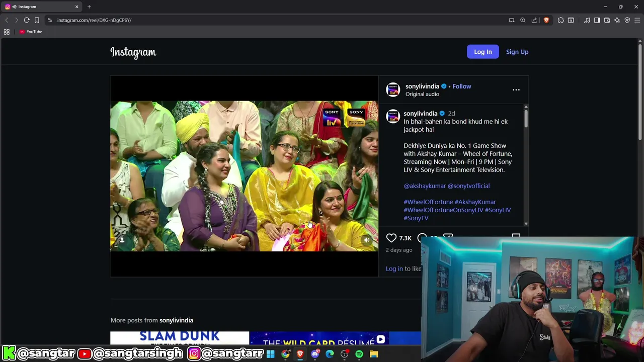The width and height of the screenshot is (644, 362).
Task: Click the reel video to play or pause
Action: pyautogui.click(x=244, y=176)
